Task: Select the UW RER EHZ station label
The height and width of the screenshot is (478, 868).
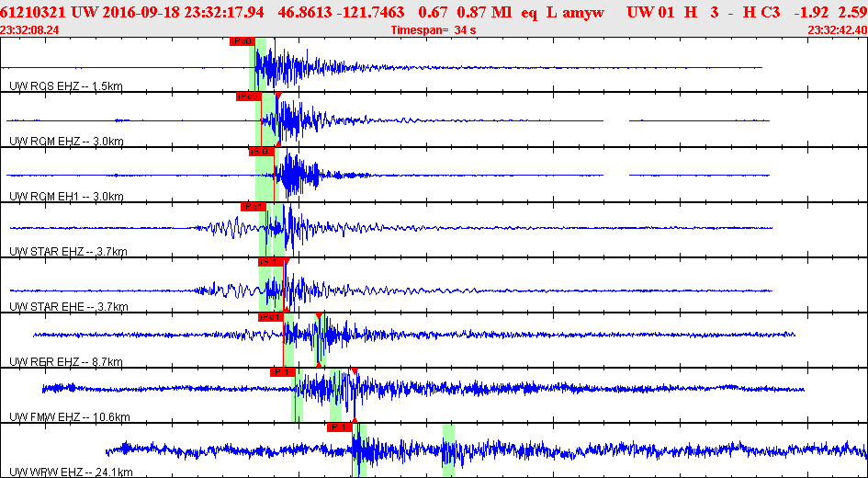Action: tap(65, 362)
